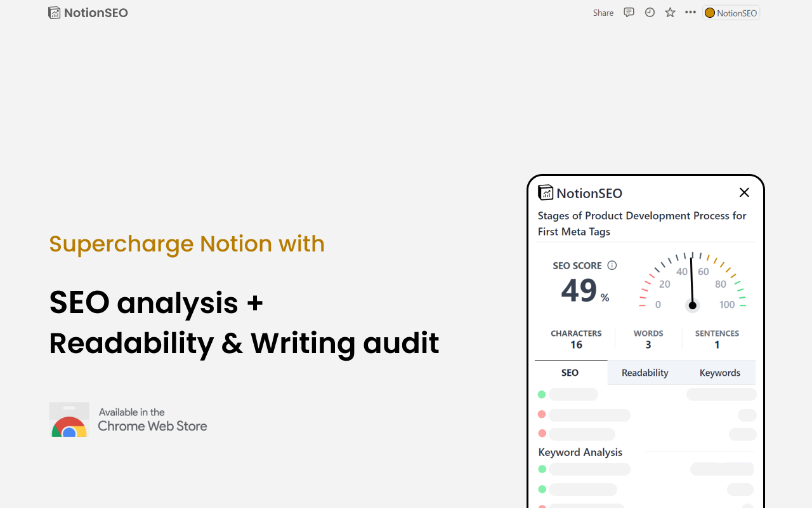The height and width of the screenshot is (508, 812).
Task: Click the green status dot on first SEO check
Action: click(542, 394)
